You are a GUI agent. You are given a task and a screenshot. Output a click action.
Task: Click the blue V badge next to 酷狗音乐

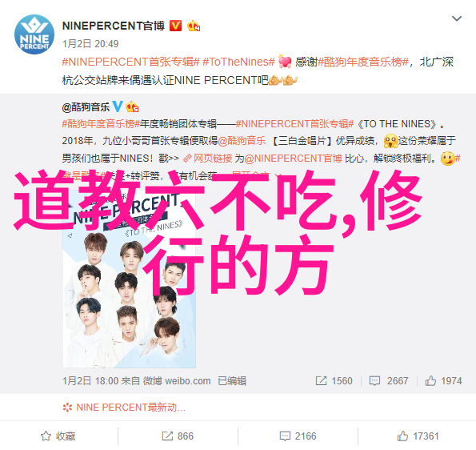click(x=118, y=106)
